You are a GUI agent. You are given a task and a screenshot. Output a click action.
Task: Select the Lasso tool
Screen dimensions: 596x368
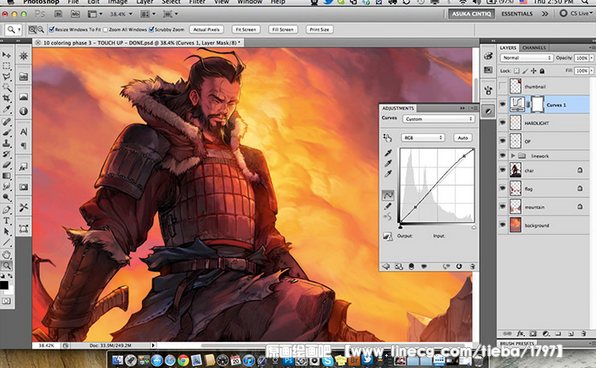click(6, 77)
